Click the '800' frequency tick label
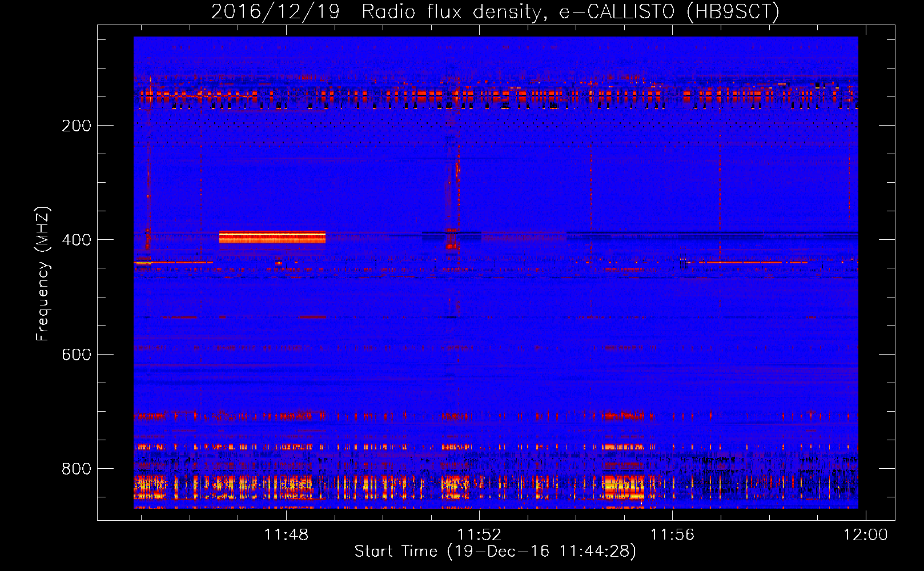The width and height of the screenshot is (924, 571). (77, 469)
